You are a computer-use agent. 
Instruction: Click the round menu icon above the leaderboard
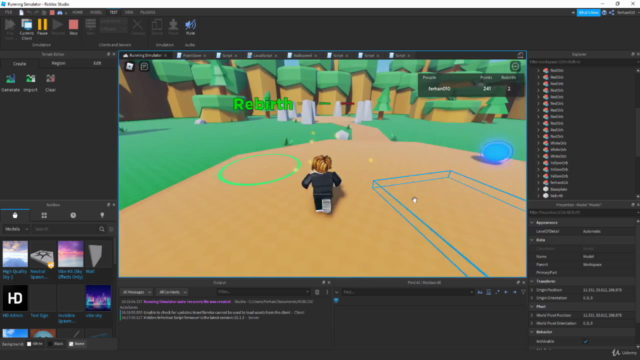point(515,67)
